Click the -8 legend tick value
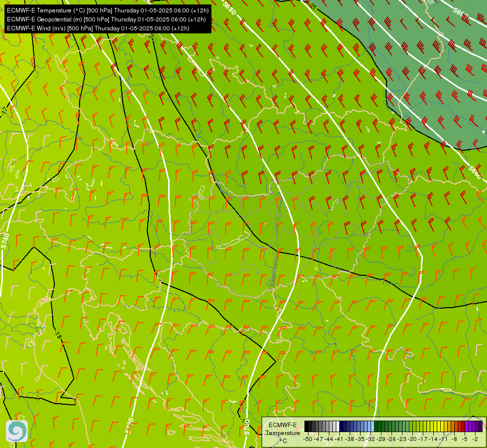Image resolution: width=487 pixels, height=448 pixels. click(454, 439)
